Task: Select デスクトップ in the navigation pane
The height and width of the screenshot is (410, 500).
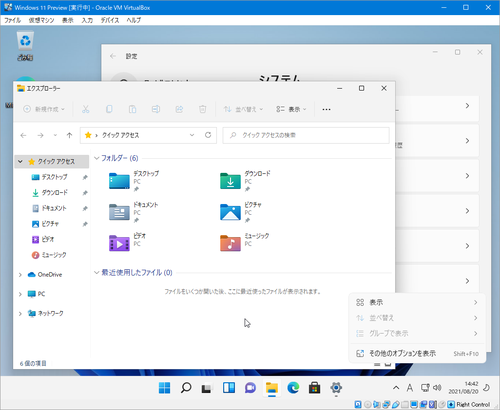Action: (x=53, y=177)
